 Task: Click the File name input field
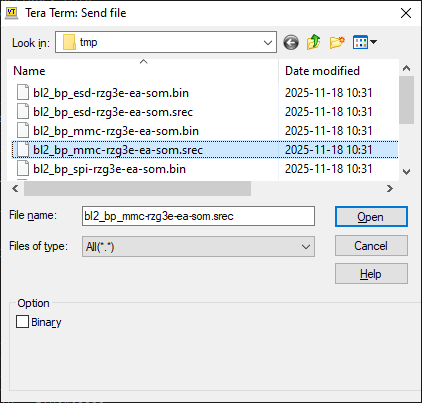click(x=198, y=216)
